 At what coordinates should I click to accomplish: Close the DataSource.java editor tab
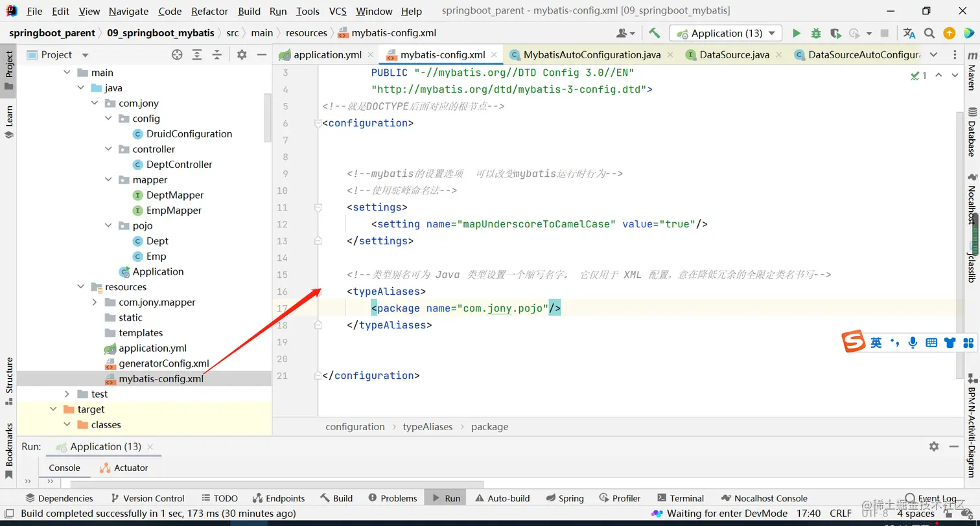778,55
